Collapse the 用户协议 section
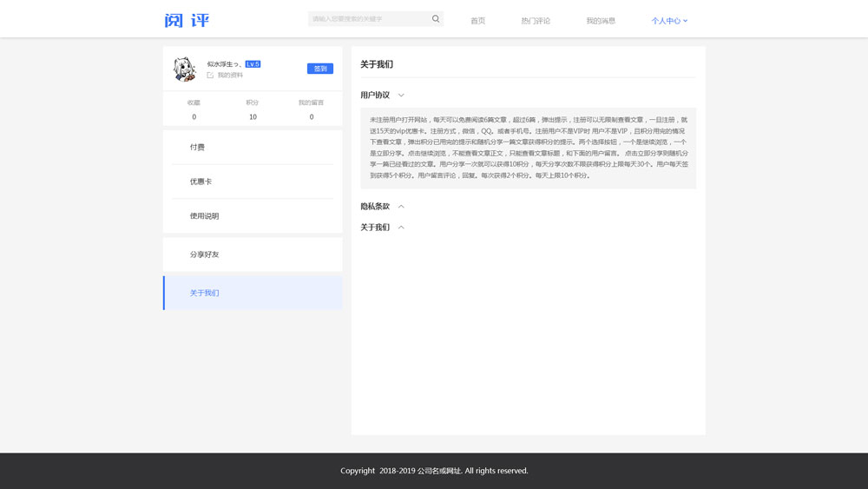 click(400, 96)
